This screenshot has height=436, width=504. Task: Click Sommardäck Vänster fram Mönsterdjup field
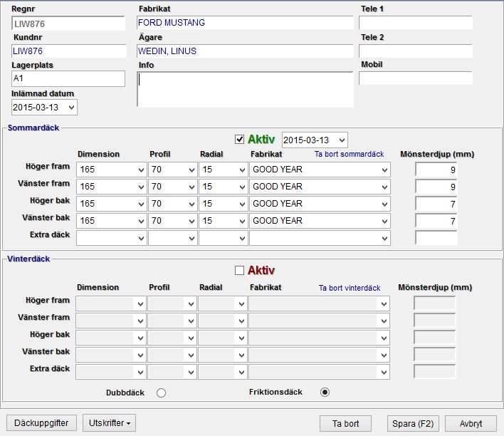point(436,187)
